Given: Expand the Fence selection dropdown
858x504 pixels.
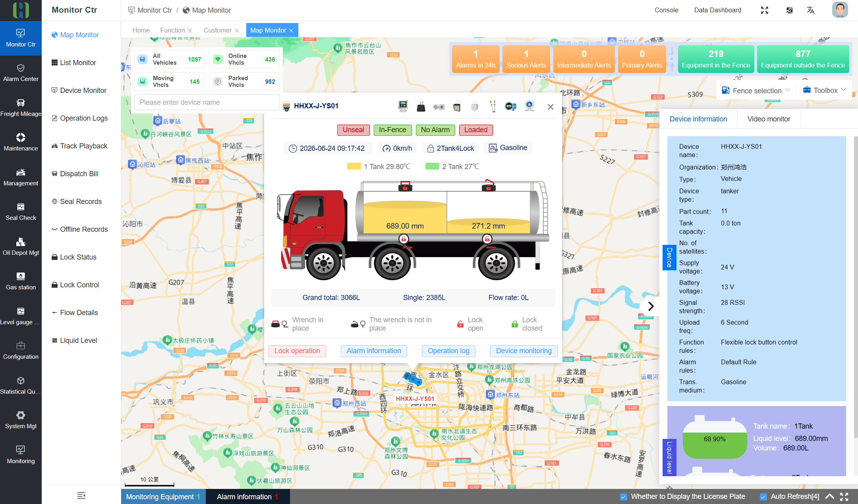Looking at the screenshot, I should (x=756, y=90).
